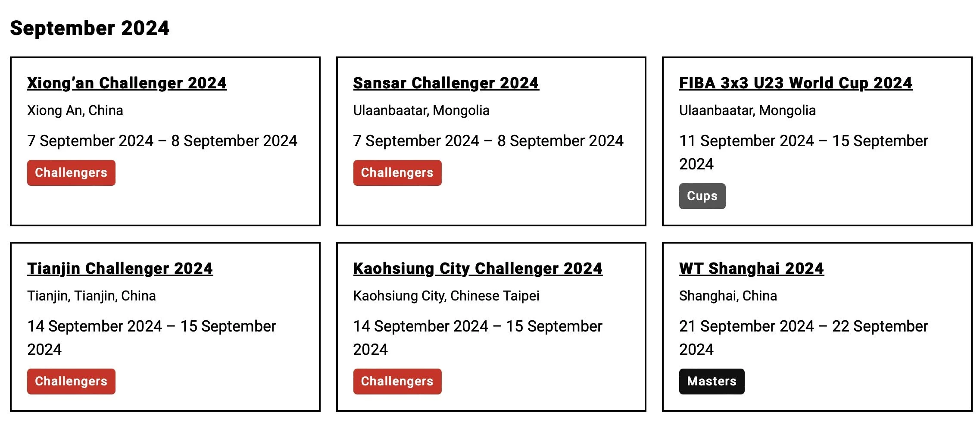Image resolution: width=980 pixels, height=438 pixels.
Task: View the Kaohsiung City Challenger 2024 event
Action: click(x=478, y=269)
